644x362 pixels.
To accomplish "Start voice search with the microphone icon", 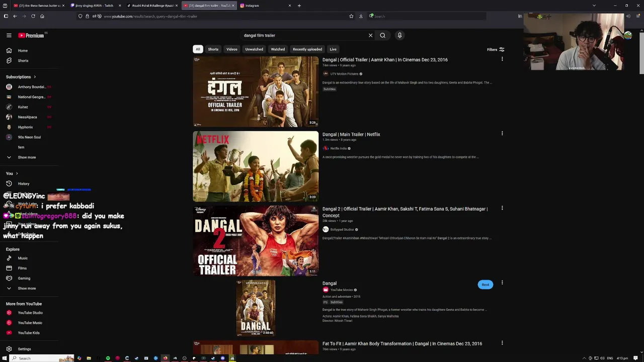I will 399,35.
